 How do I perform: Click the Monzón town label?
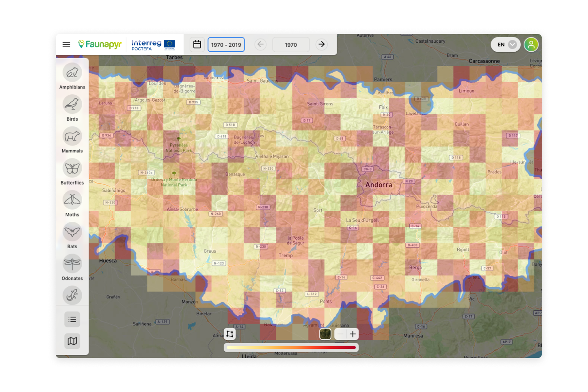(190, 302)
